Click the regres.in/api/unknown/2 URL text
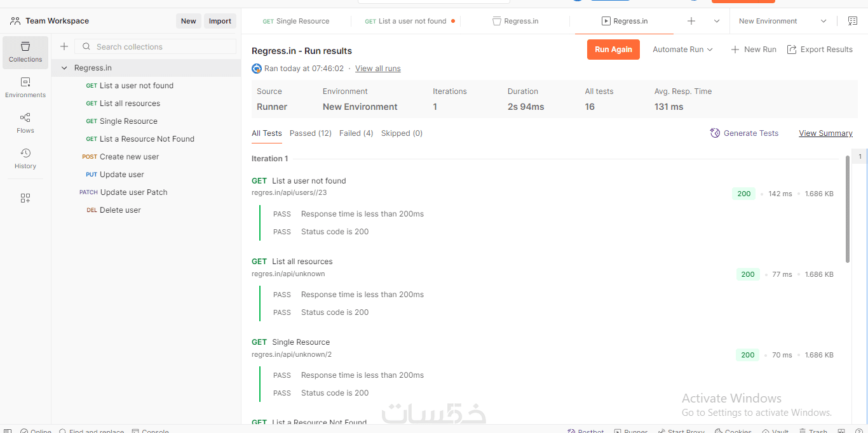868x433 pixels. [292, 354]
